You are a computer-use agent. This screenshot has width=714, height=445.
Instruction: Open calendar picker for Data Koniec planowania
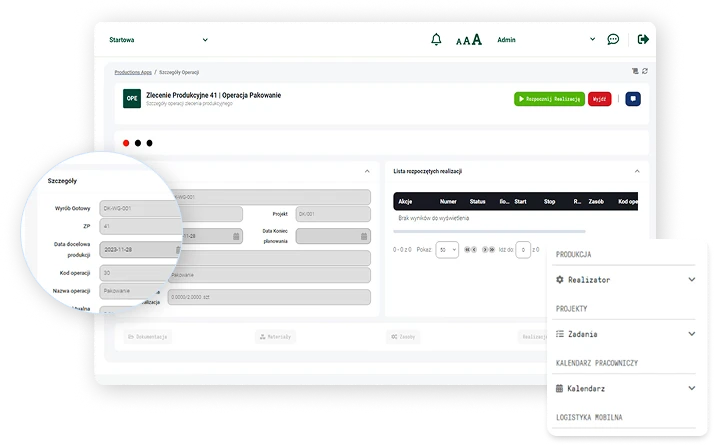tap(365, 237)
